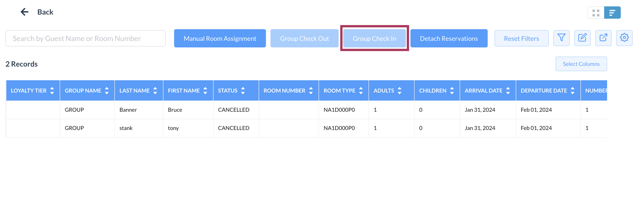This screenshot has width=644, height=197.
Task: Sort by Loyalty Tier column
Action: (x=52, y=90)
